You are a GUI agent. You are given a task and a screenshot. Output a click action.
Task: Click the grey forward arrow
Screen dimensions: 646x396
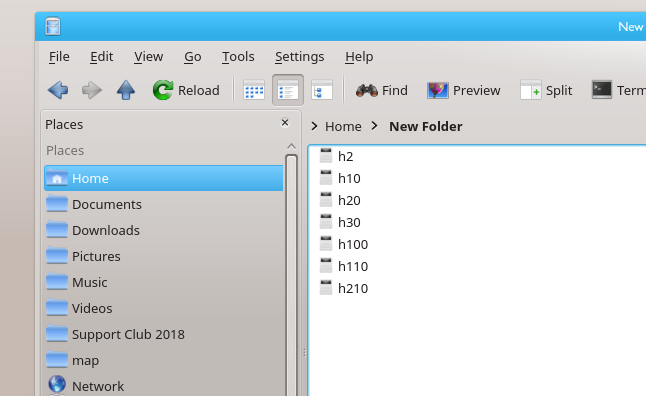tap(92, 90)
